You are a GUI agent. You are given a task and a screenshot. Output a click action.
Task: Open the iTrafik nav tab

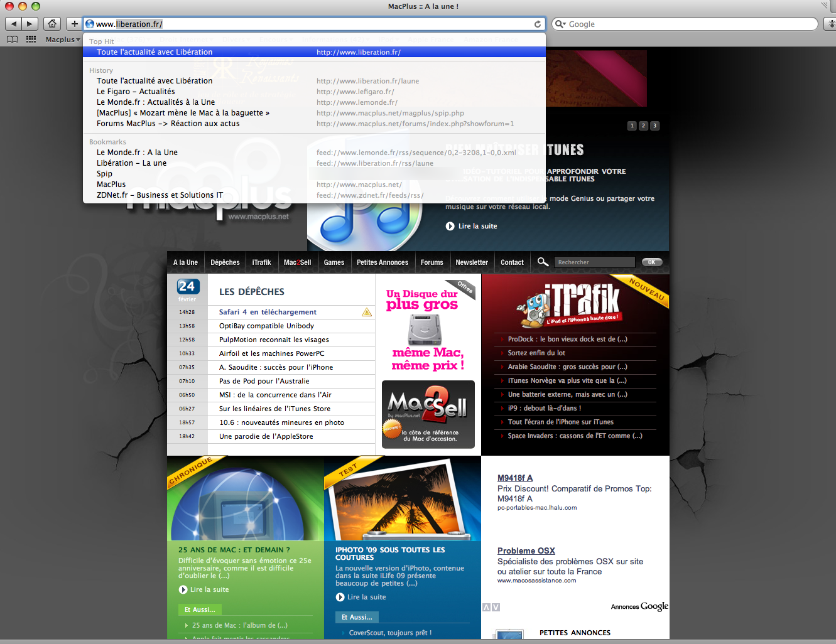(261, 262)
